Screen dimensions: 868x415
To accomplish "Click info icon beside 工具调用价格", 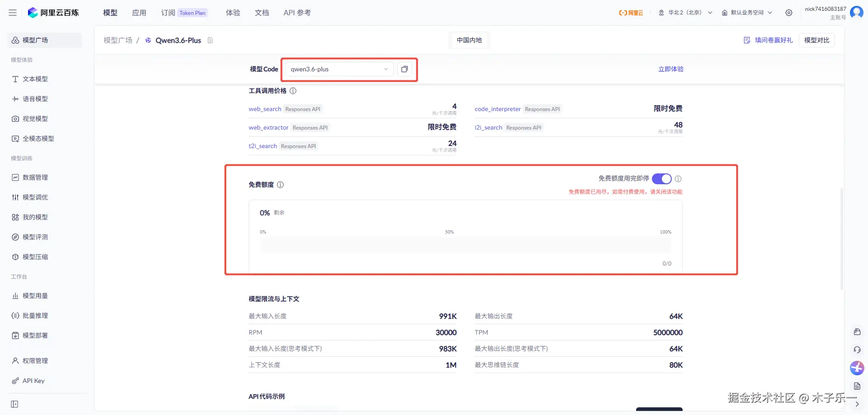I will coord(293,91).
